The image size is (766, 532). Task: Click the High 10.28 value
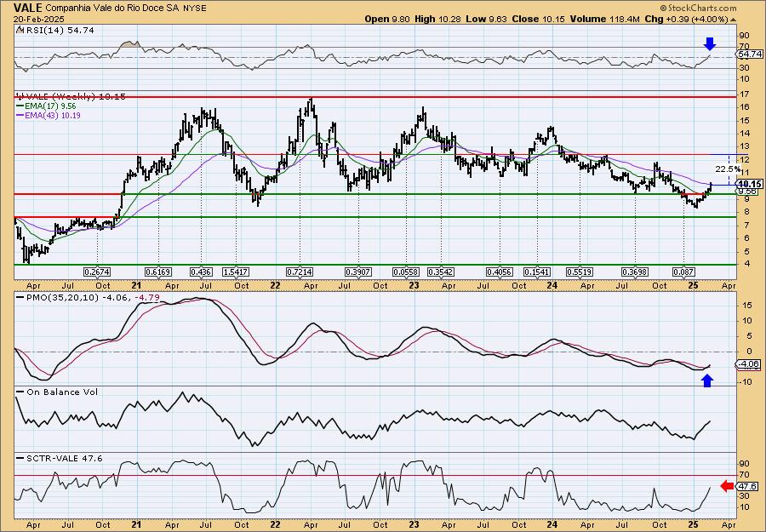click(x=437, y=19)
